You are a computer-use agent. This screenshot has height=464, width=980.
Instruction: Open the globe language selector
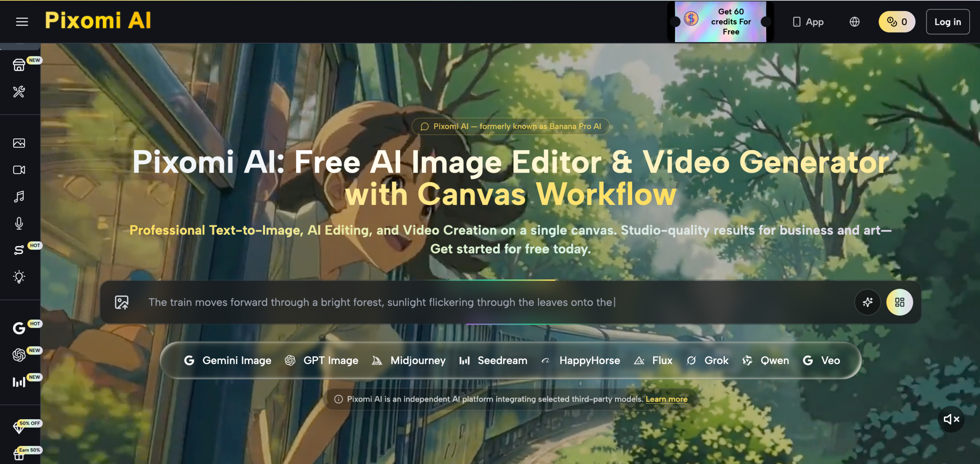pos(854,22)
